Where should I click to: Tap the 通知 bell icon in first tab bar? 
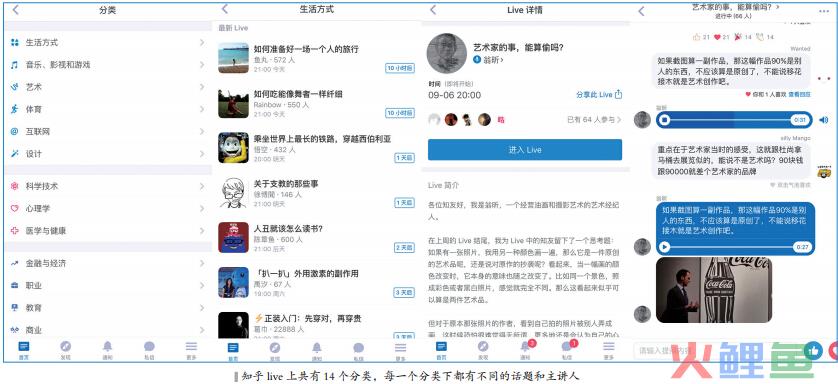tap(107, 347)
